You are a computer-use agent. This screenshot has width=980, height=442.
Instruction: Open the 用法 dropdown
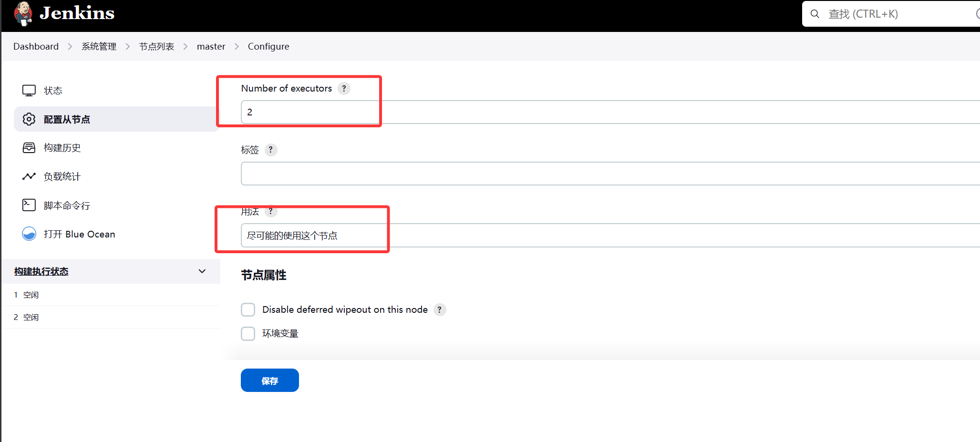tap(610, 236)
